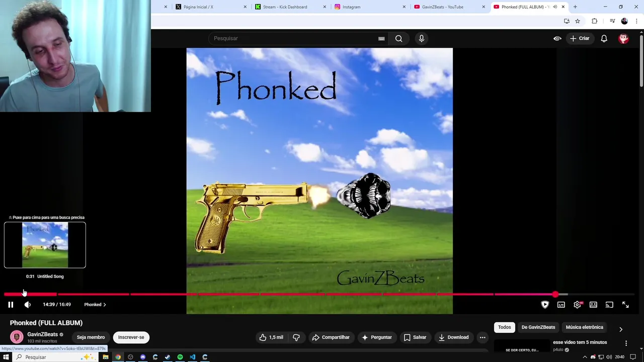644x362 pixels.
Task: Open Discord from the taskbar
Action: [x=143, y=357]
